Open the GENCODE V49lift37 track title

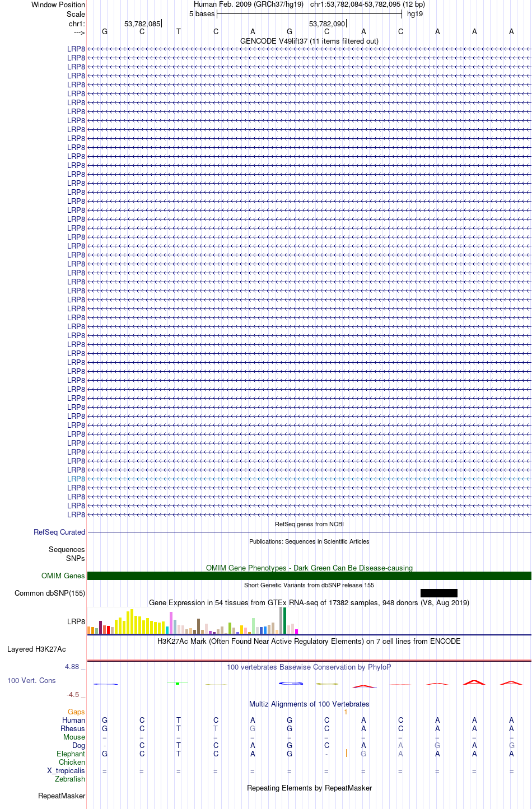pos(309,41)
